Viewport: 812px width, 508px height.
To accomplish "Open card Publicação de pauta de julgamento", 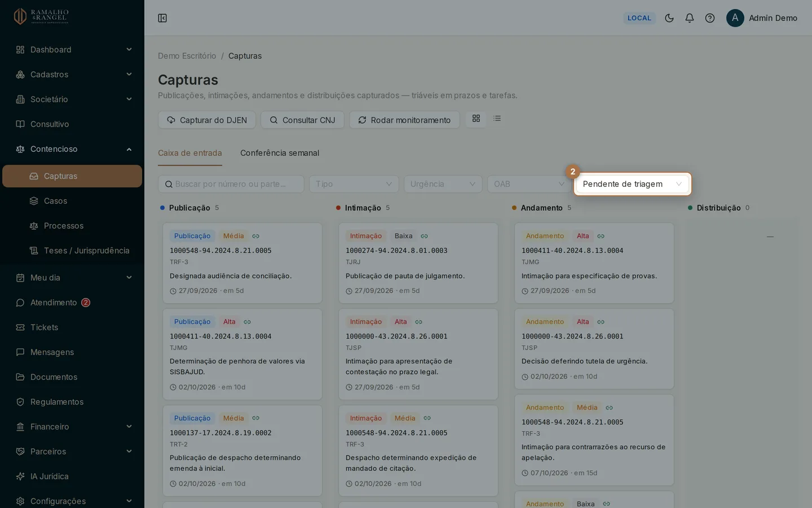I will (x=418, y=263).
